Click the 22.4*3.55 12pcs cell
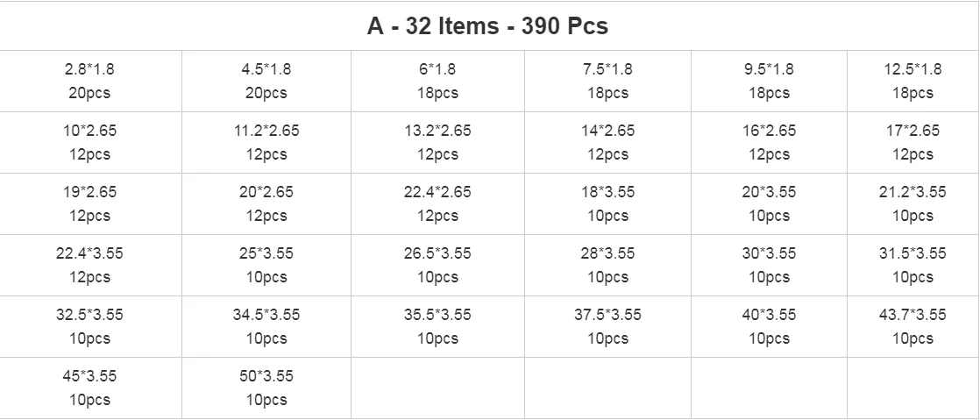Screen dimensions: 980x420 pyautogui.click(x=89, y=265)
